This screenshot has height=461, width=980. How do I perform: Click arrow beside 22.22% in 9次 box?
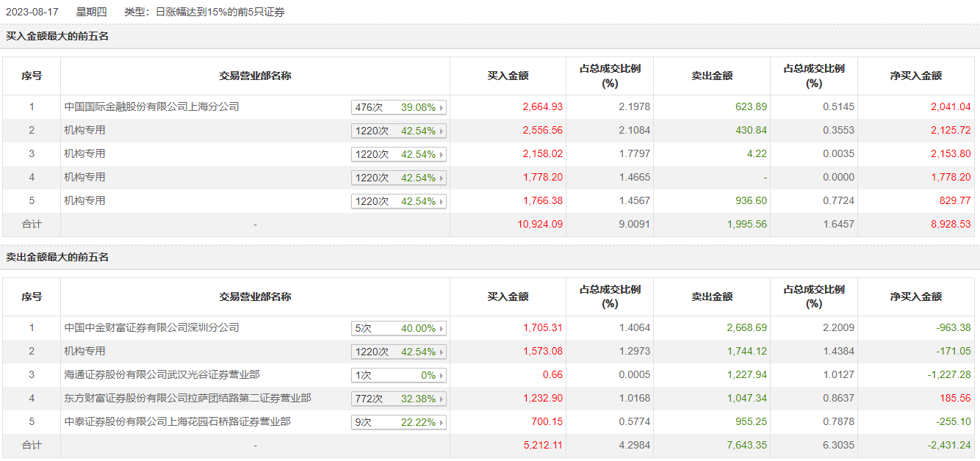coord(442,423)
